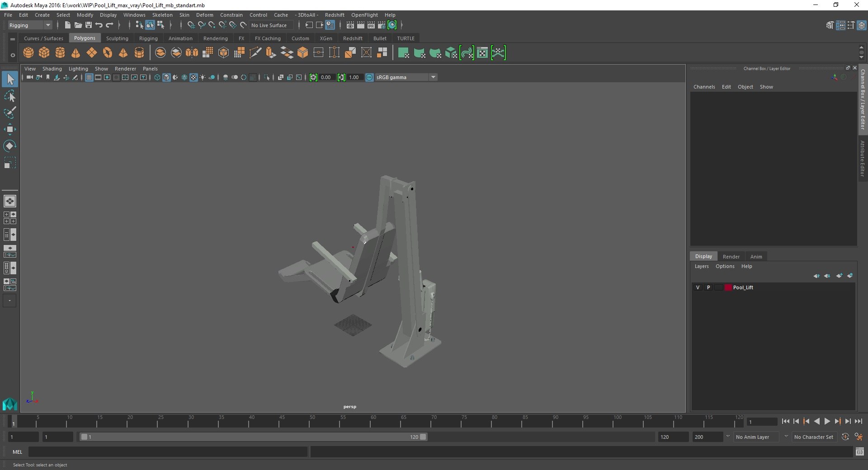Activate the Lasso select tool
Screen dimensions: 868x470
click(x=9, y=96)
